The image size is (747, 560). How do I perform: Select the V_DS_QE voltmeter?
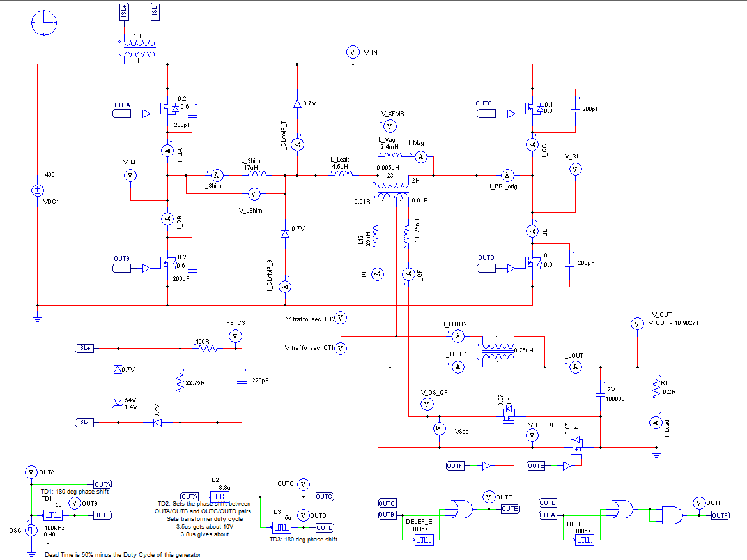532,435
